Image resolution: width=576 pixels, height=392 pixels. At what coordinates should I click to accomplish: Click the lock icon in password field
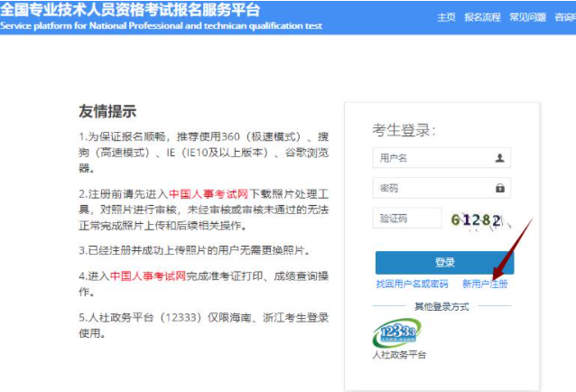pyautogui.click(x=499, y=188)
